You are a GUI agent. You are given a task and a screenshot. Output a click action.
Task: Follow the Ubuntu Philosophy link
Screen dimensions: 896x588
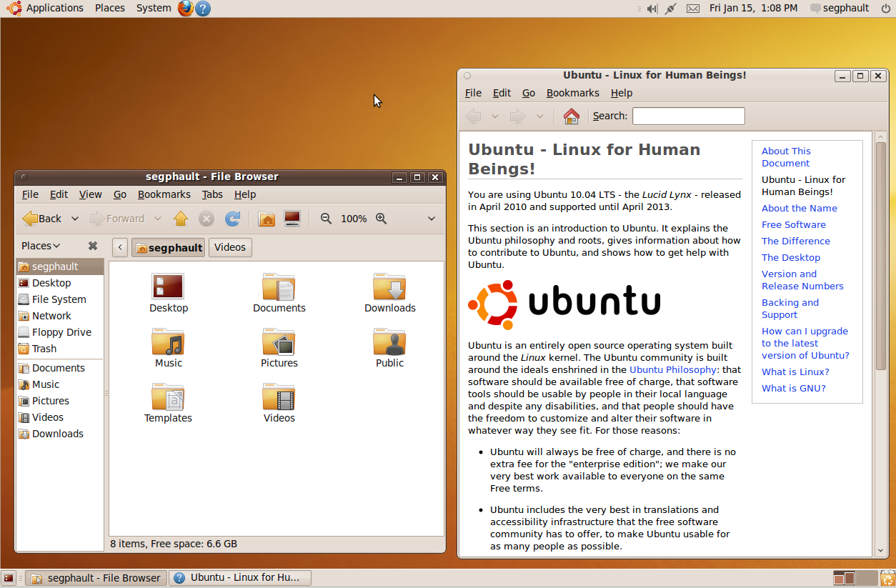(x=672, y=370)
